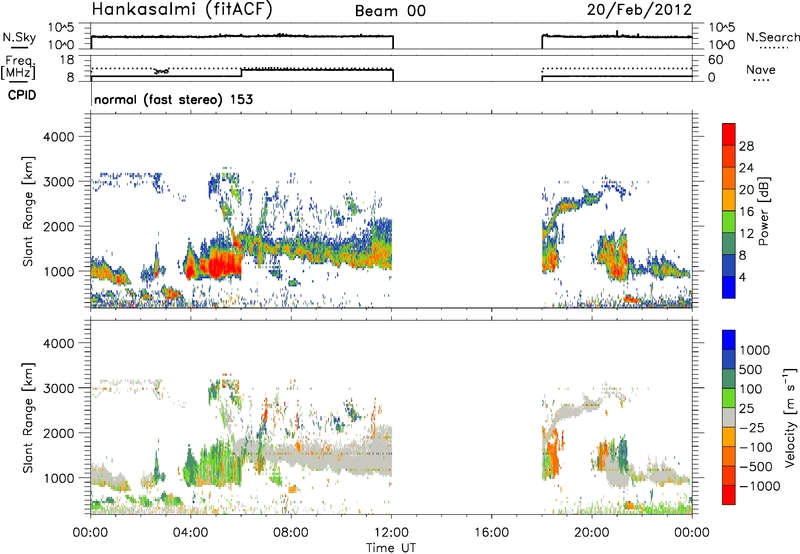
Task: Click the red segment of Power colorbar
Action: [x=729, y=134]
